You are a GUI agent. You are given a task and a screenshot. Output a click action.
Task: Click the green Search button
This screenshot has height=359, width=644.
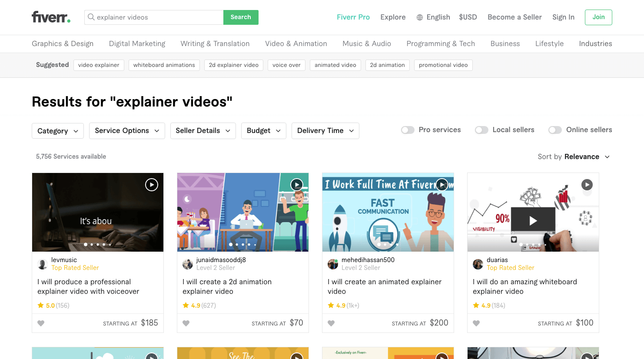click(x=241, y=17)
